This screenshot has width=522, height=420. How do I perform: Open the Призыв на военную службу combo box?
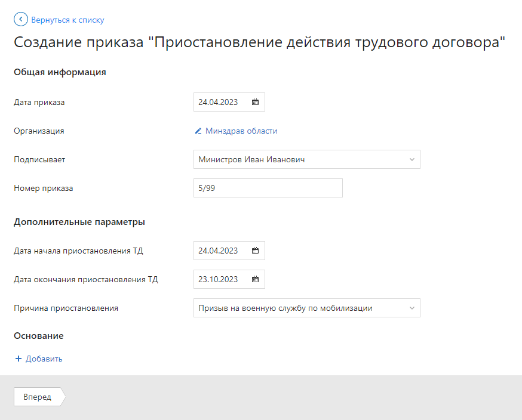tap(299, 308)
